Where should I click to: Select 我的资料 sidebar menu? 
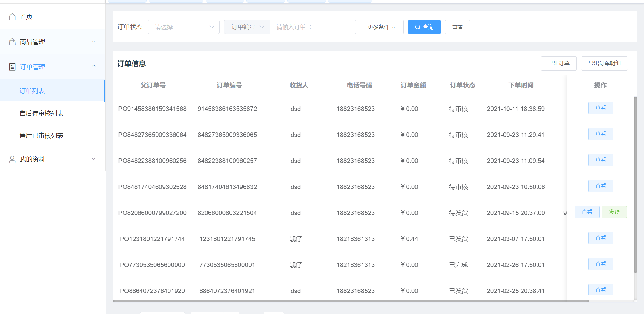(x=53, y=159)
